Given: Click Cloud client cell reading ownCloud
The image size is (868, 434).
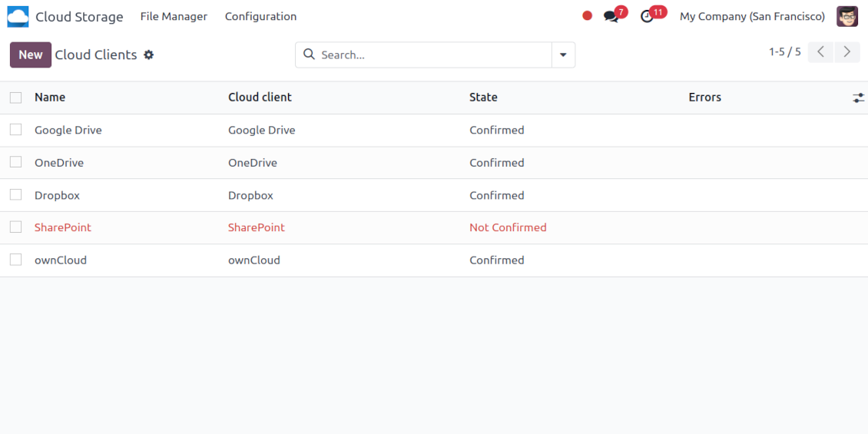Looking at the screenshot, I should pos(254,260).
